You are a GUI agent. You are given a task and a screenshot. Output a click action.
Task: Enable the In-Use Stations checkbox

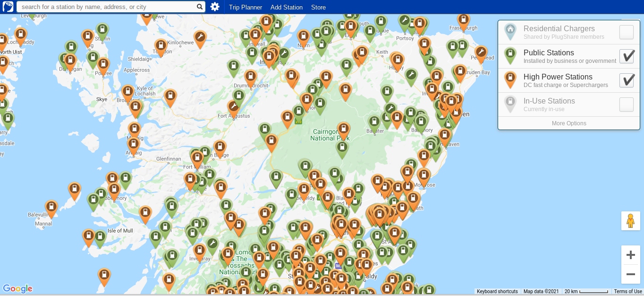pos(627,104)
